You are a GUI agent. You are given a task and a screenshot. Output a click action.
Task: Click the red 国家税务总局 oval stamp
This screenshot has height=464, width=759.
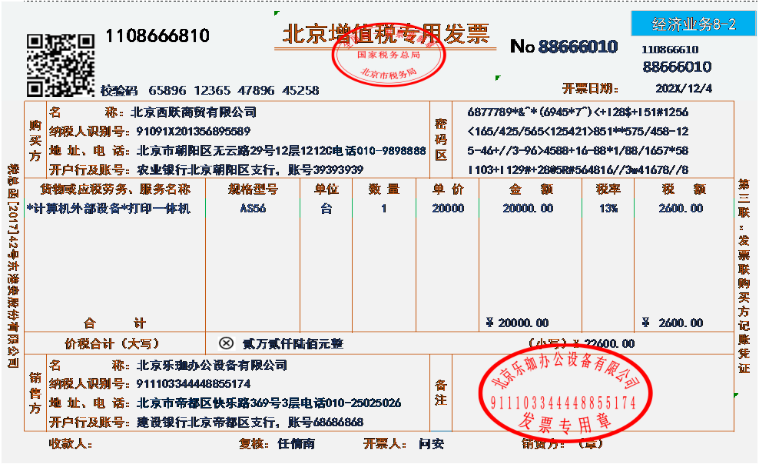[389, 54]
